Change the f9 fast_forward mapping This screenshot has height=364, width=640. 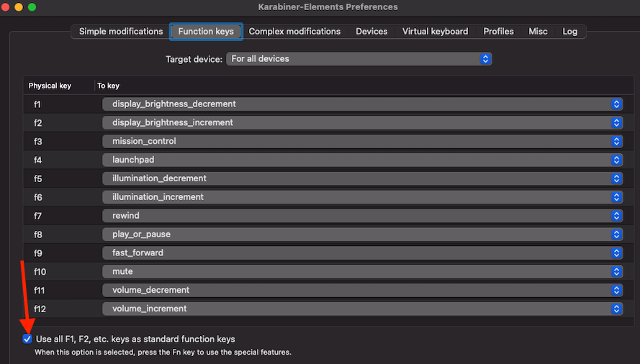tap(362, 252)
